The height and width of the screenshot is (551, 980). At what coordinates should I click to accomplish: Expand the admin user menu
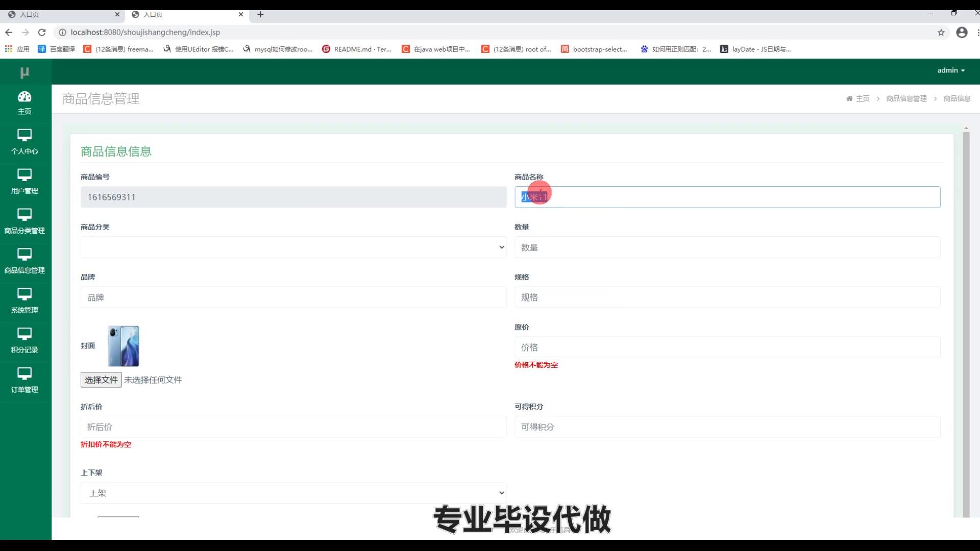pyautogui.click(x=950, y=70)
